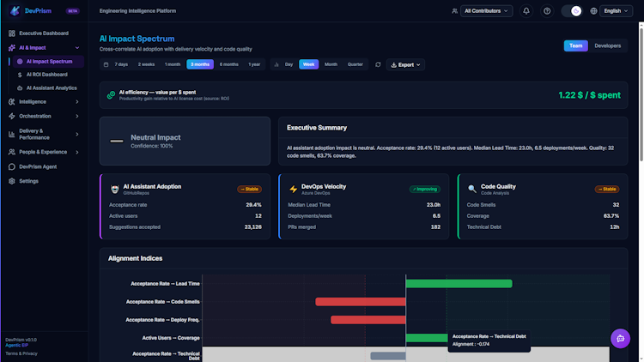Open AI ROI Dashboard menu item

coord(47,75)
